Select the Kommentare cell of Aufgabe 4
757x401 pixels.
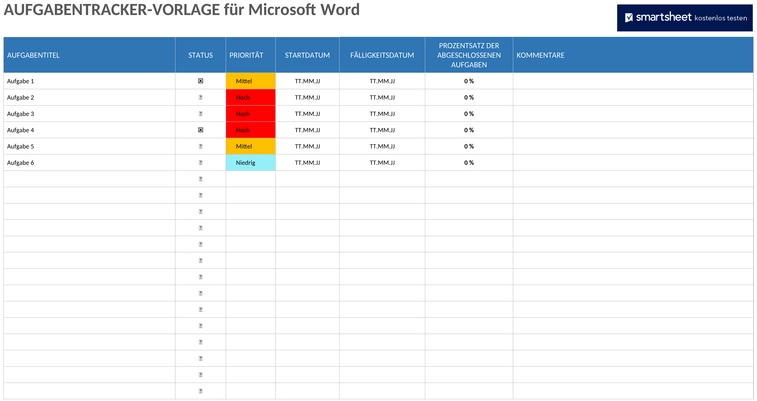pos(633,130)
